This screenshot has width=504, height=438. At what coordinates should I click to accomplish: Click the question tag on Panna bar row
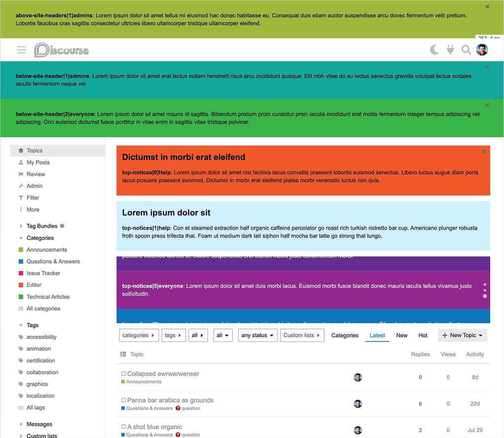tap(188, 408)
